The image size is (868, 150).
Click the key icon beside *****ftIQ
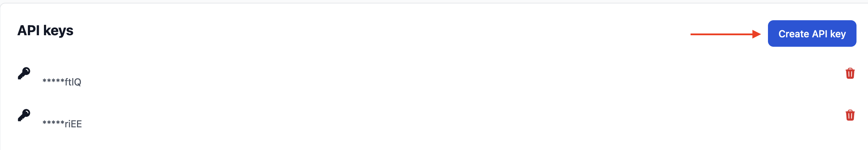(24, 73)
